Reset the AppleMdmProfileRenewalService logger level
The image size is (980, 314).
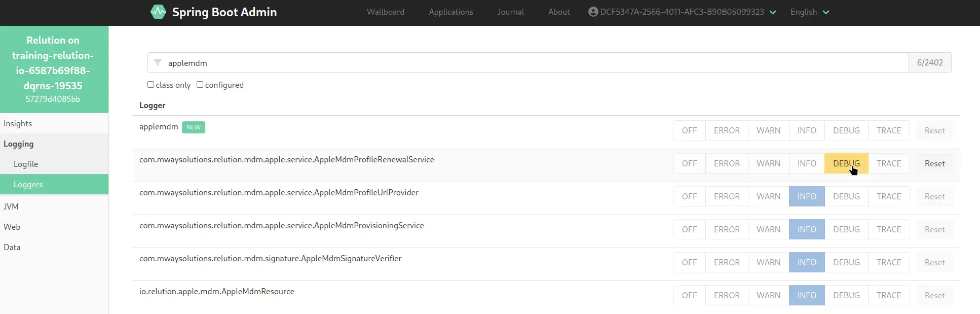(x=934, y=163)
